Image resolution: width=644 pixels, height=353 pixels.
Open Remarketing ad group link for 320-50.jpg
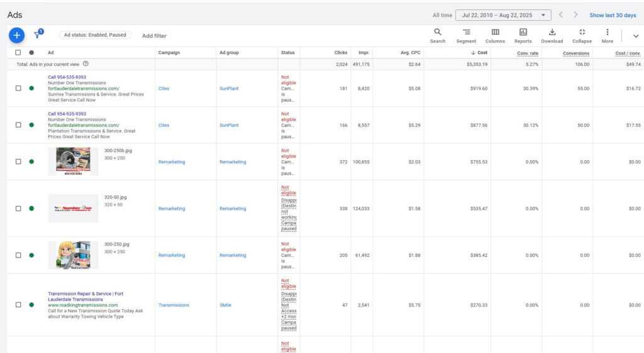[233, 209]
